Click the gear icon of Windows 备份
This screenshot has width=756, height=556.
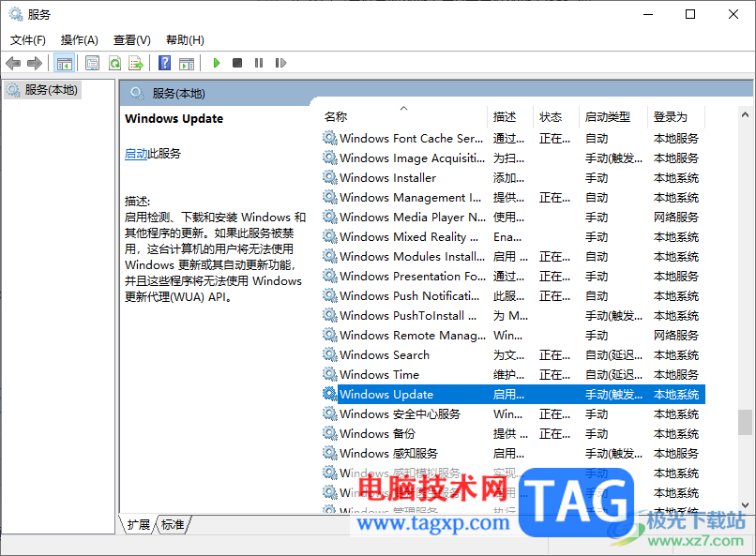coord(330,433)
